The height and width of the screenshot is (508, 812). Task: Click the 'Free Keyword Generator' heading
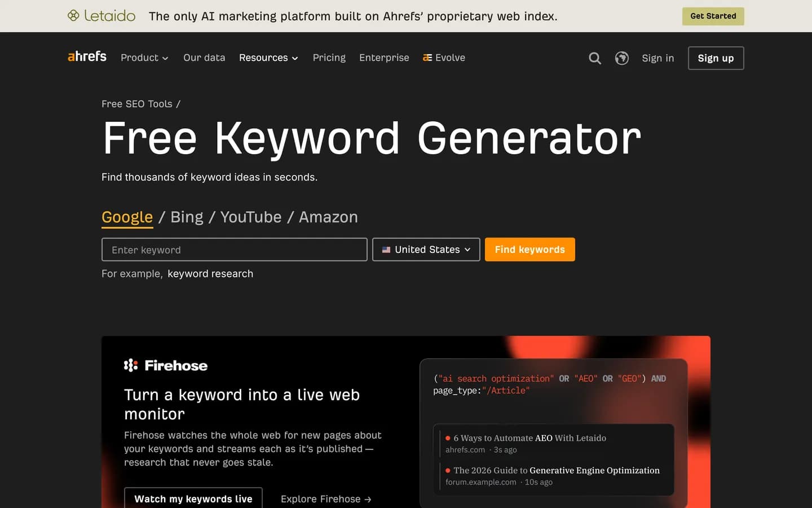tap(372, 139)
